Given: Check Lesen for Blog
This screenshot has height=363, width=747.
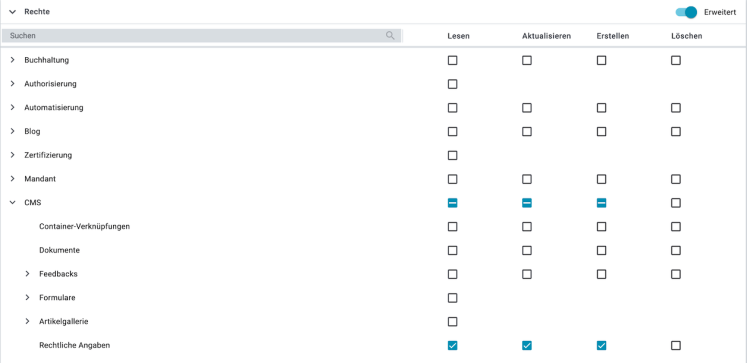Looking at the screenshot, I should tap(453, 131).
